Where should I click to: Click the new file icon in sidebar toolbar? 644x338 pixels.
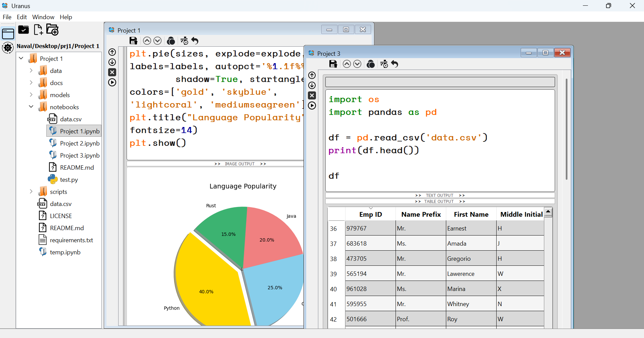point(38,30)
